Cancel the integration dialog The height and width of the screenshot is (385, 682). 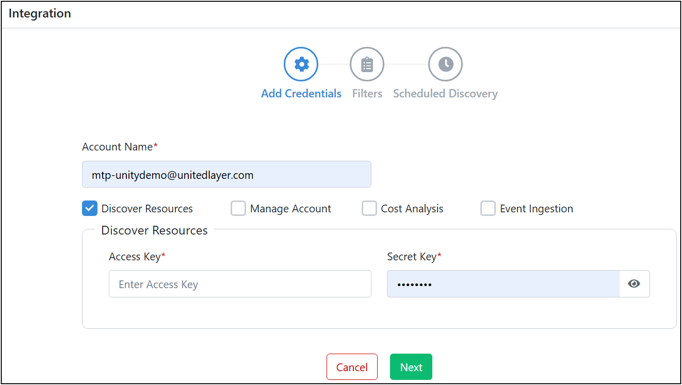352,367
